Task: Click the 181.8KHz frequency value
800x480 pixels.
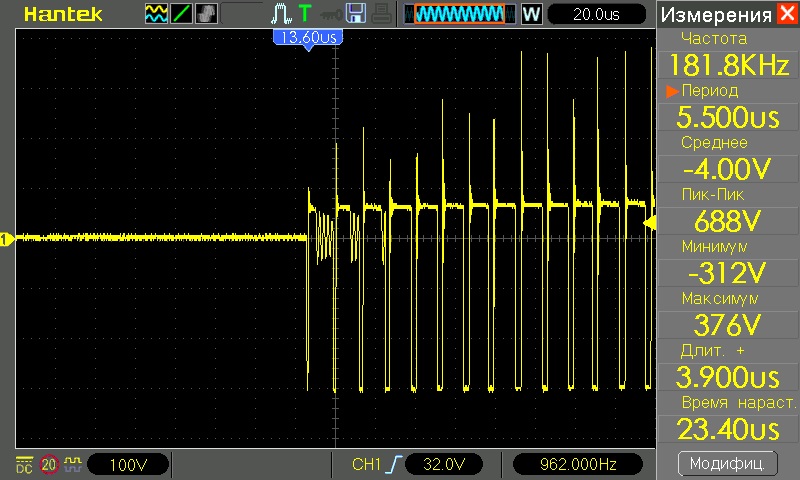Action: coord(728,65)
